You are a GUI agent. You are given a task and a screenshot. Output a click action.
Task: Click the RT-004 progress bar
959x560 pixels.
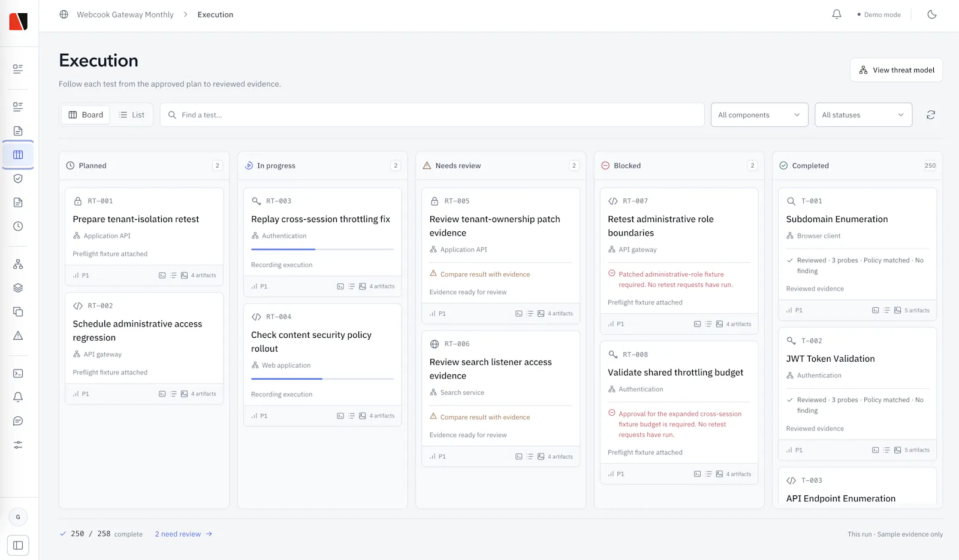tap(322, 379)
